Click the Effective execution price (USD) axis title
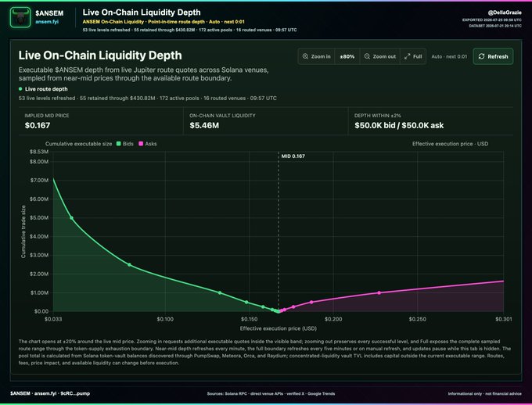Image resolution: width=532 pixels, height=405 pixels. click(x=279, y=328)
